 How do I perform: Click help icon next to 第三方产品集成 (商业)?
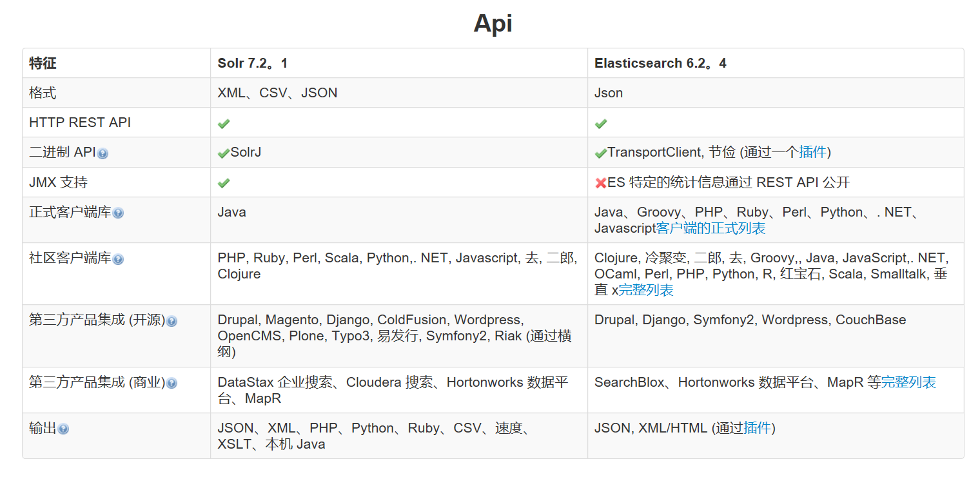click(171, 384)
